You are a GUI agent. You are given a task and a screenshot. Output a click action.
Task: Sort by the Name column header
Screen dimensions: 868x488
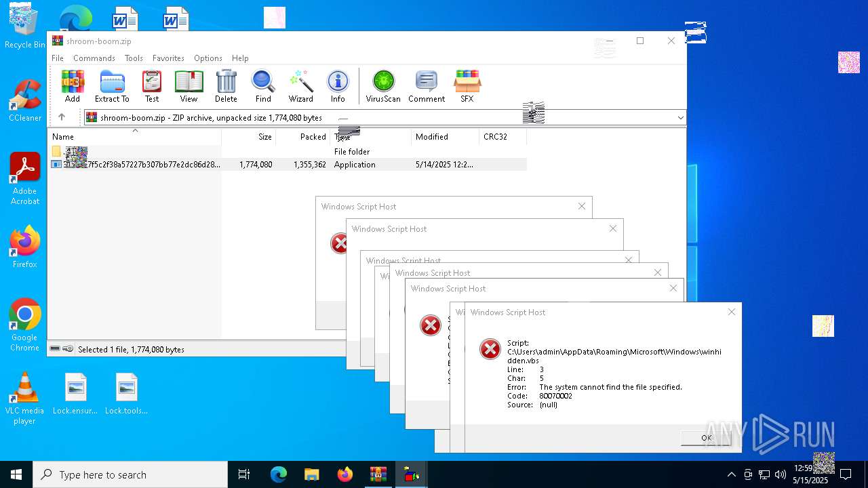pos(134,136)
